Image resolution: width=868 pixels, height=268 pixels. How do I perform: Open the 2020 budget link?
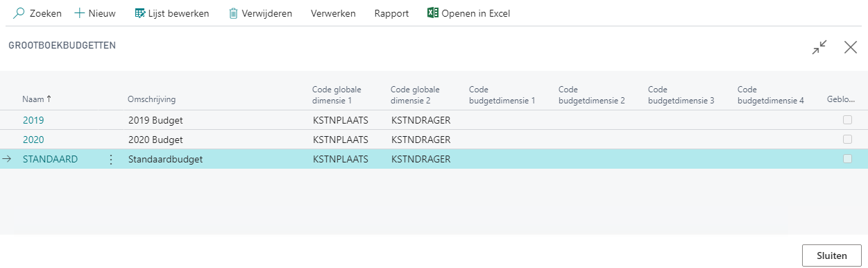point(33,140)
